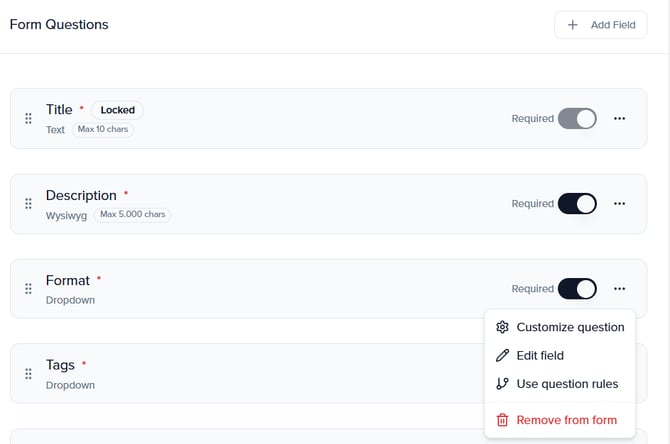Click the pencil icon beside Edit field
This screenshot has height=444, width=670.
pos(502,355)
